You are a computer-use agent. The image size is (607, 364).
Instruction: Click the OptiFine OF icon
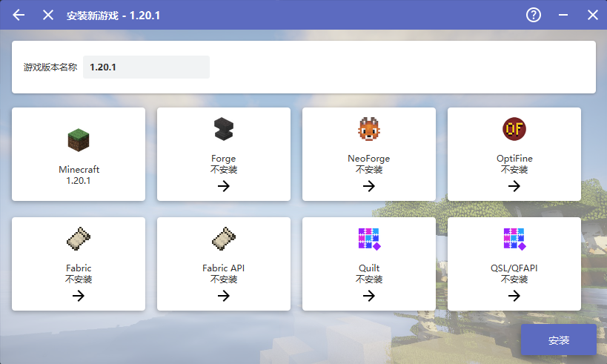click(514, 129)
